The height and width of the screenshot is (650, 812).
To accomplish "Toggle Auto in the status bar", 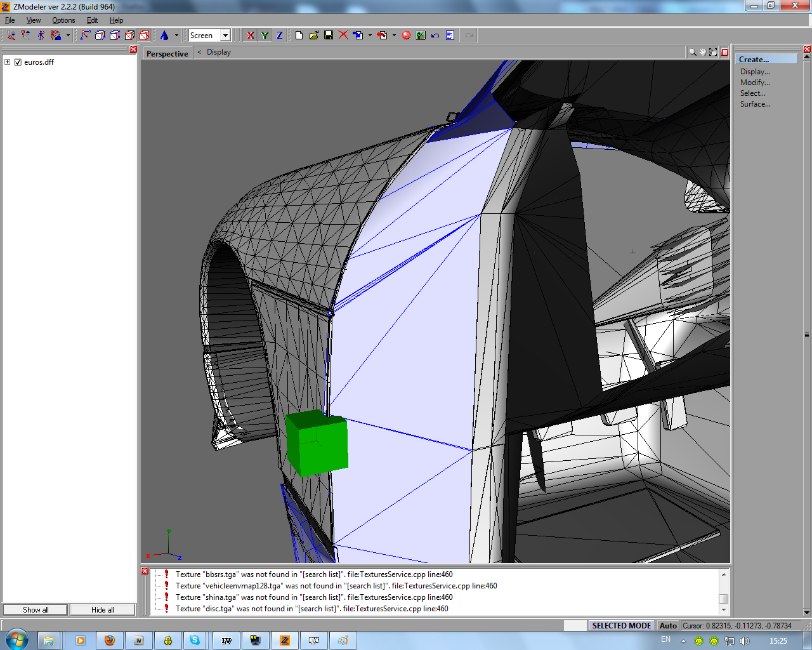I will tap(668, 626).
